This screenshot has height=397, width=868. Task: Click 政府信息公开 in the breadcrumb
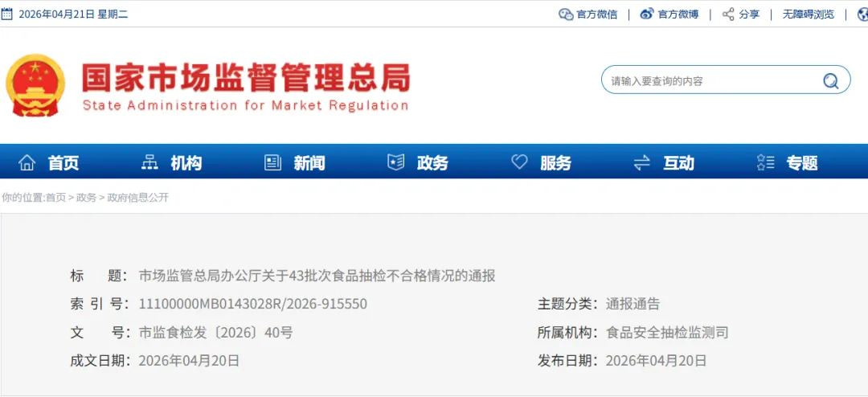pos(138,198)
